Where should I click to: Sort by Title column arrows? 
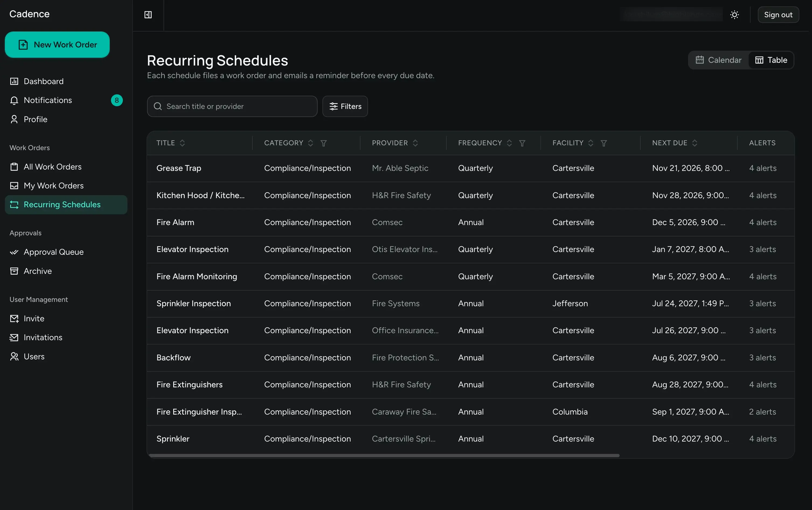pos(182,143)
